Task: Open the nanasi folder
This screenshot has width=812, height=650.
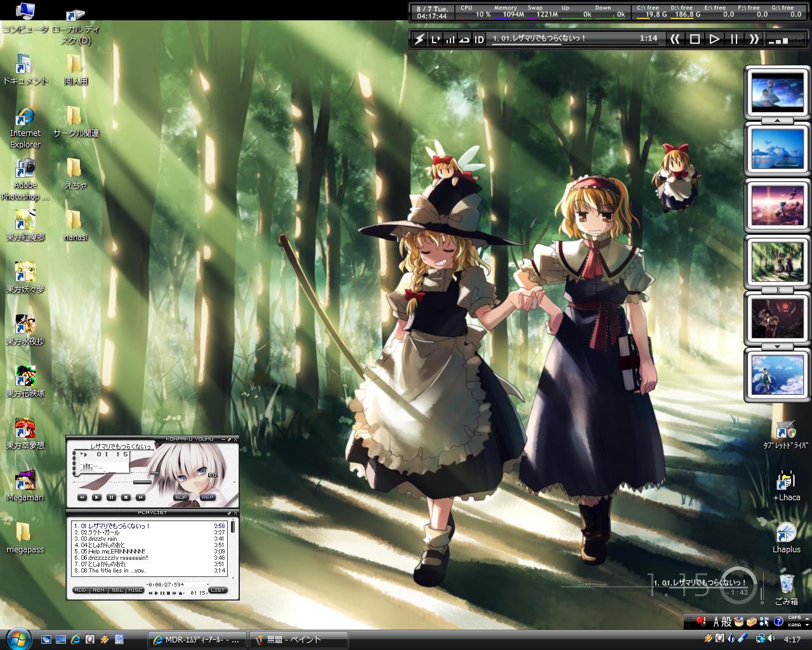Action: point(75,226)
